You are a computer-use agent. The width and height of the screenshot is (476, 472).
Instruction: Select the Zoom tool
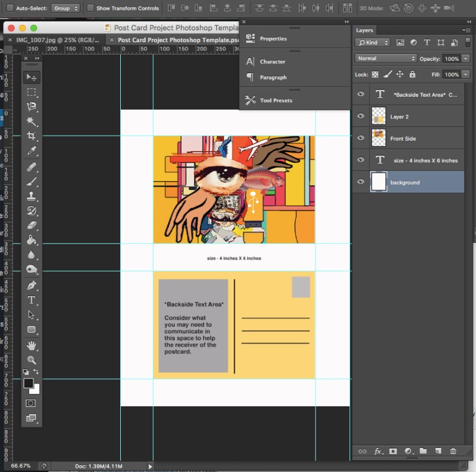click(31, 360)
